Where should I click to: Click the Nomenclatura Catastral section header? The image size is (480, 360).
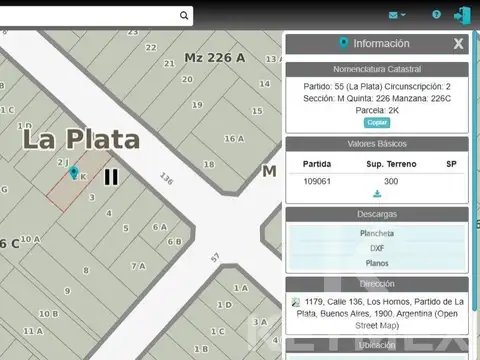[x=377, y=69]
